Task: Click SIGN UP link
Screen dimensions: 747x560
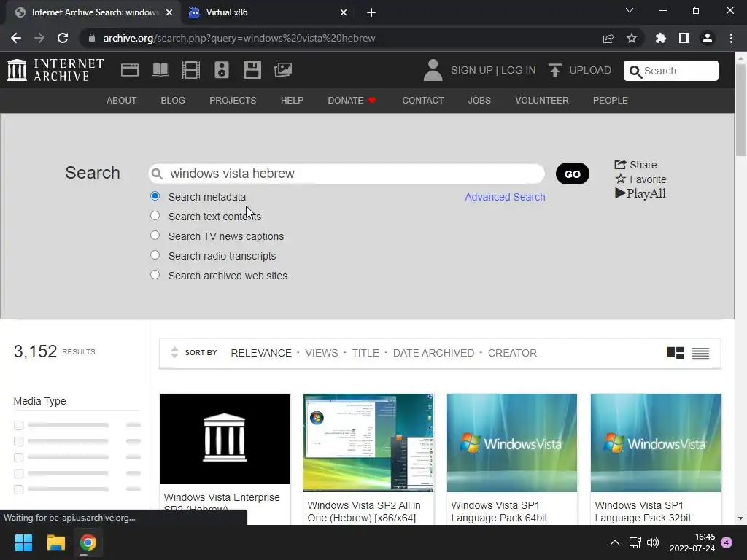Action: coord(472,70)
